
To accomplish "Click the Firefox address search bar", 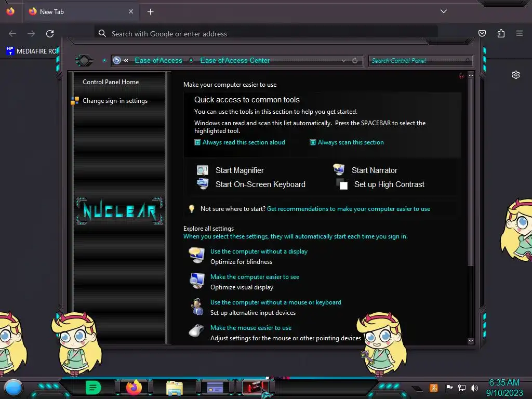I will tap(265, 34).
